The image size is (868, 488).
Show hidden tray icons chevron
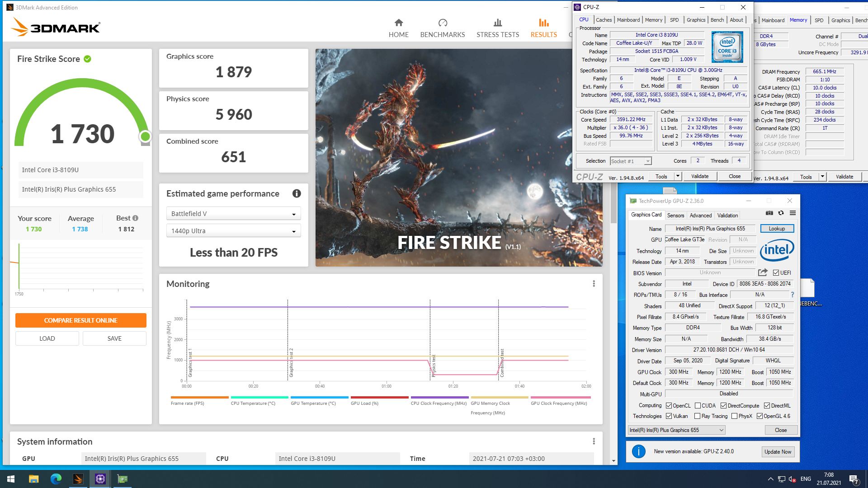coord(770,479)
